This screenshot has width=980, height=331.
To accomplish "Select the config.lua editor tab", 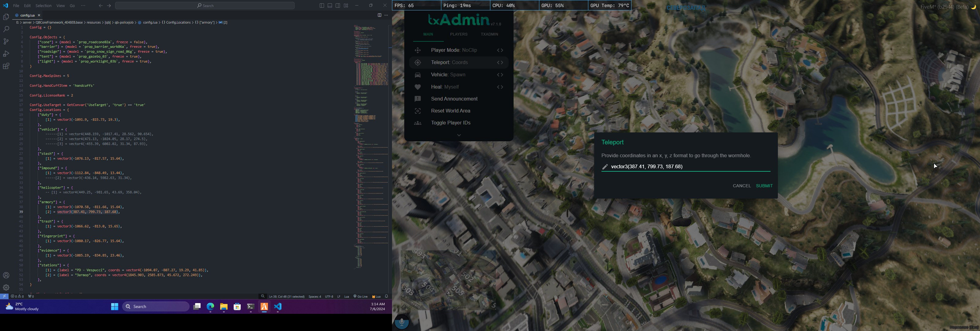I will tap(27, 15).
